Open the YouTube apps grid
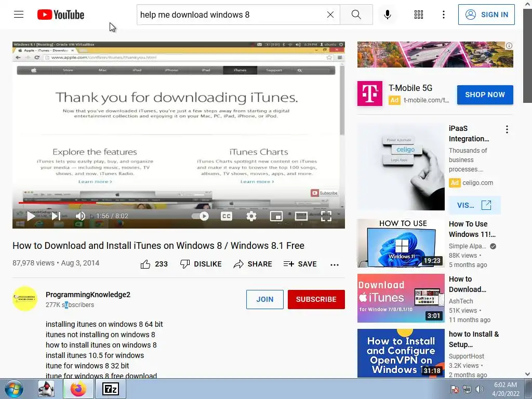The width and height of the screenshot is (532, 399). [419, 15]
